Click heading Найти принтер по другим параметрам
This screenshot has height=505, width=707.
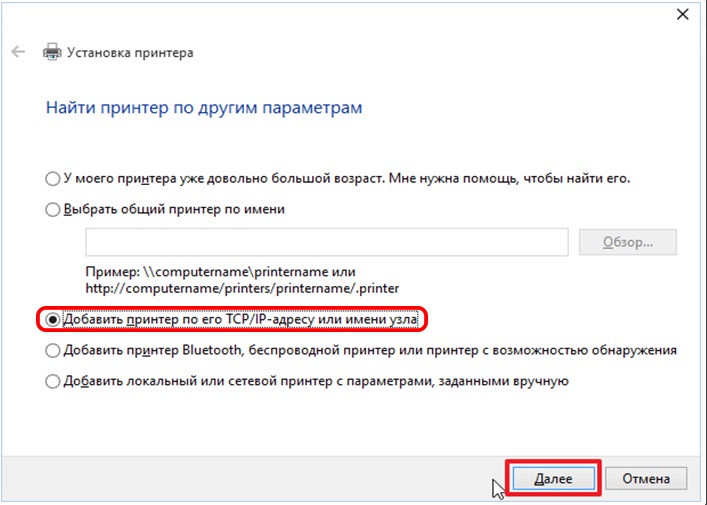pyautogui.click(x=204, y=107)
